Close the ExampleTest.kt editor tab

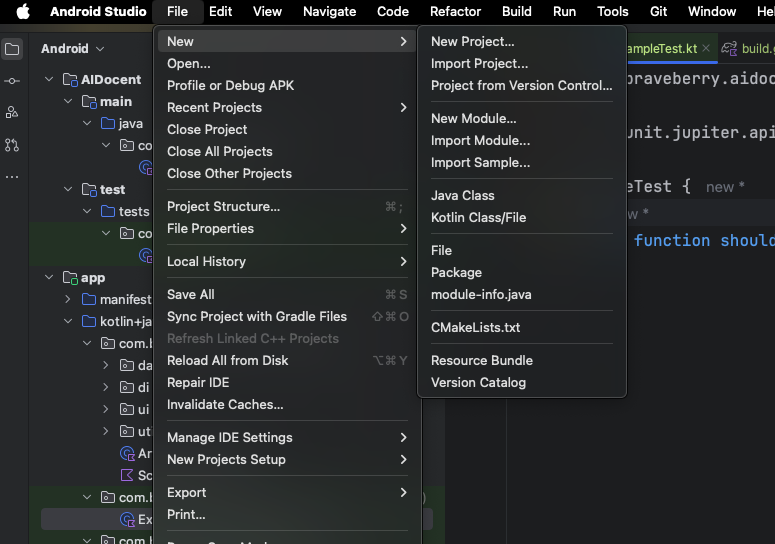click(x=706, y=48)
